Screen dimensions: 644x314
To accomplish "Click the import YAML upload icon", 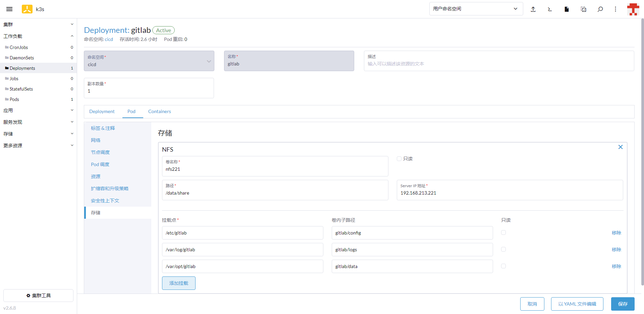I will tap(533, 9).
